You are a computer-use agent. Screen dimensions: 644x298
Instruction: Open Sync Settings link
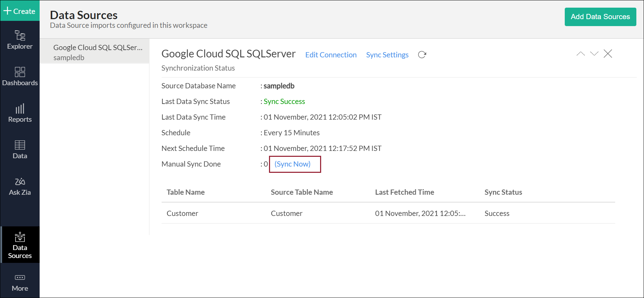coord(387,55)
